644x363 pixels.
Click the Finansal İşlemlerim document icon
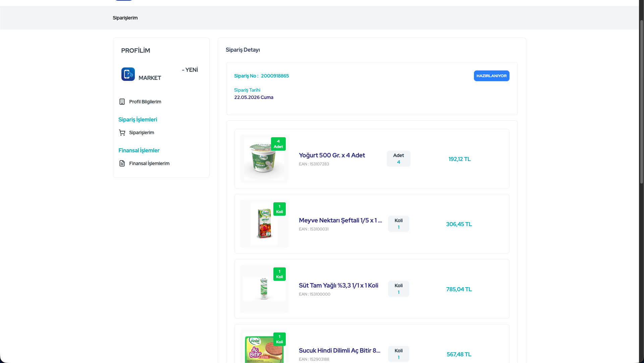point(122,163)
